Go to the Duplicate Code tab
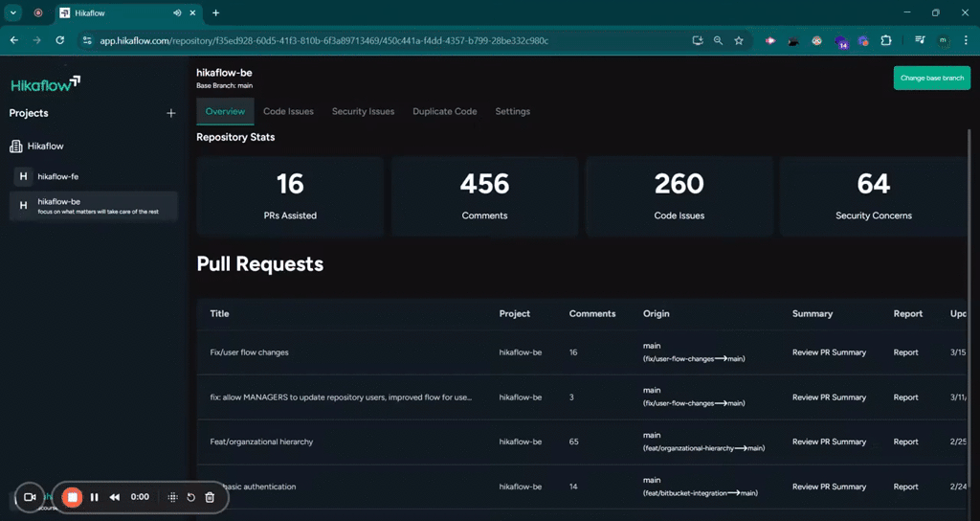 tap(444, 112)
